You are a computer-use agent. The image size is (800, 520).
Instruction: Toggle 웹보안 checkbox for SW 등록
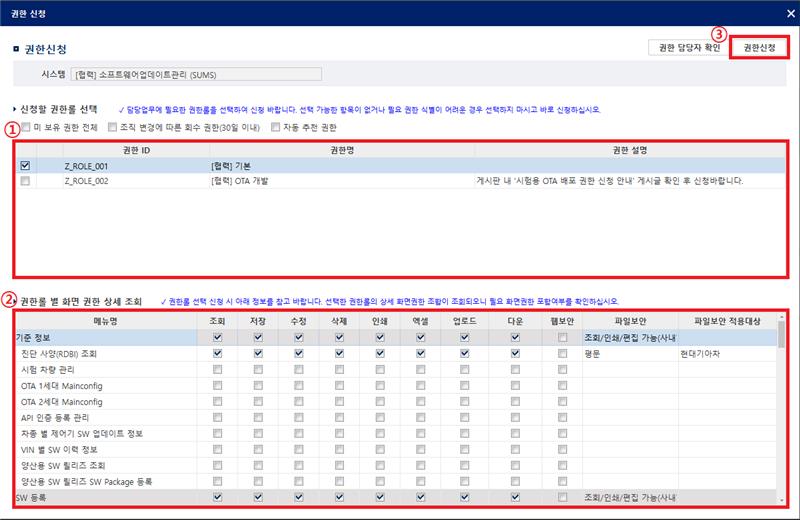point(562,497)
